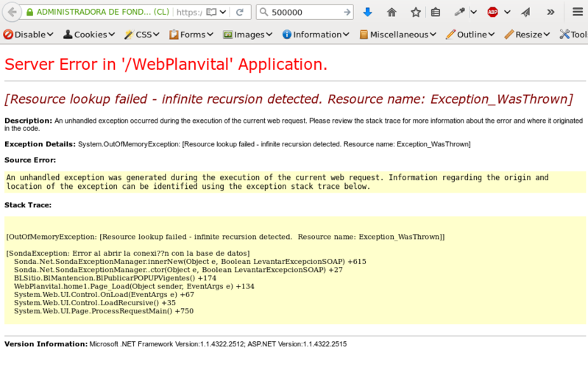Toggle reader view in the address bar
The height and width of the screenshot is (389, 588).
211,13
